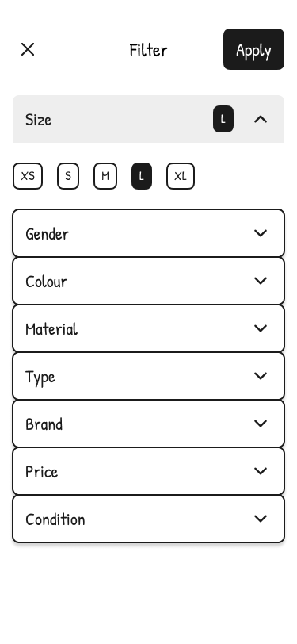The image size is (297, 644).
Task: Expand the Brand filter chevron
Action: pyautogui.click(x=261, y=424)
